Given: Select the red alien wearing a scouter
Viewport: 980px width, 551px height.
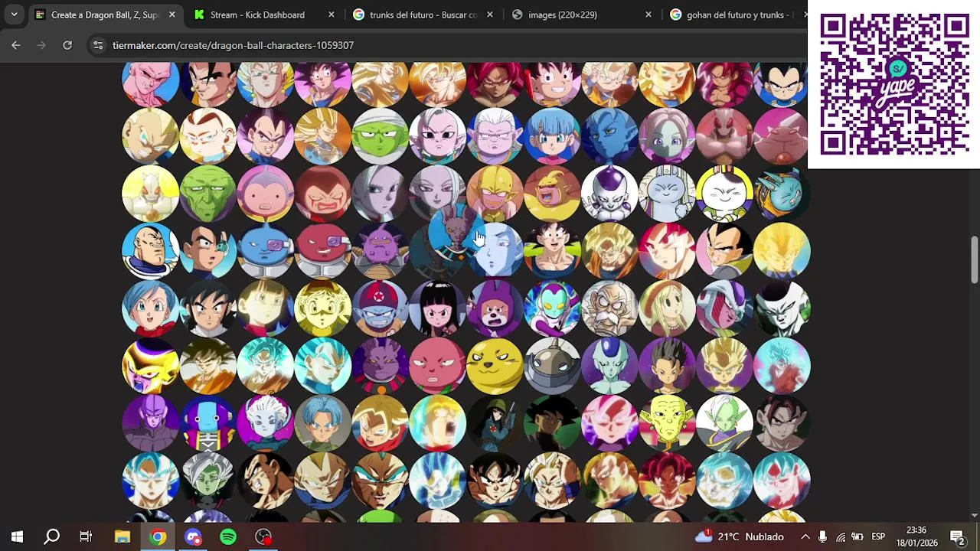Looking at the screenshot, I should coord(323,251).
